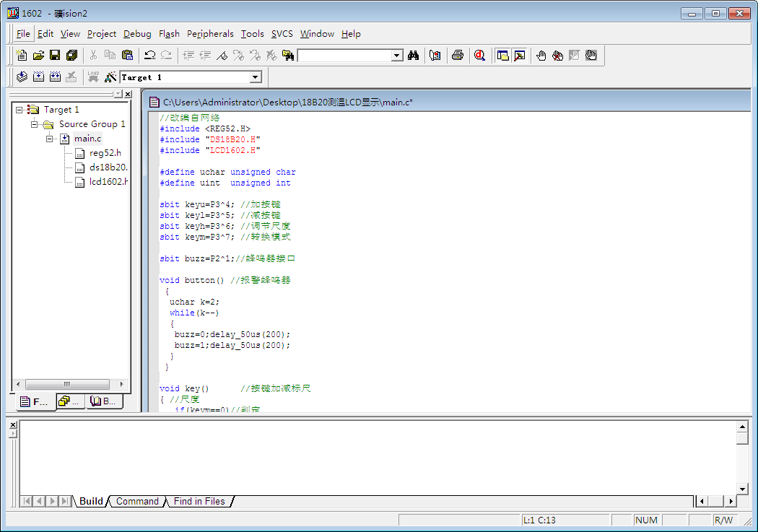Select Source Group 1 in the project tree
758x532 pixels.
(x=92, y=124)
